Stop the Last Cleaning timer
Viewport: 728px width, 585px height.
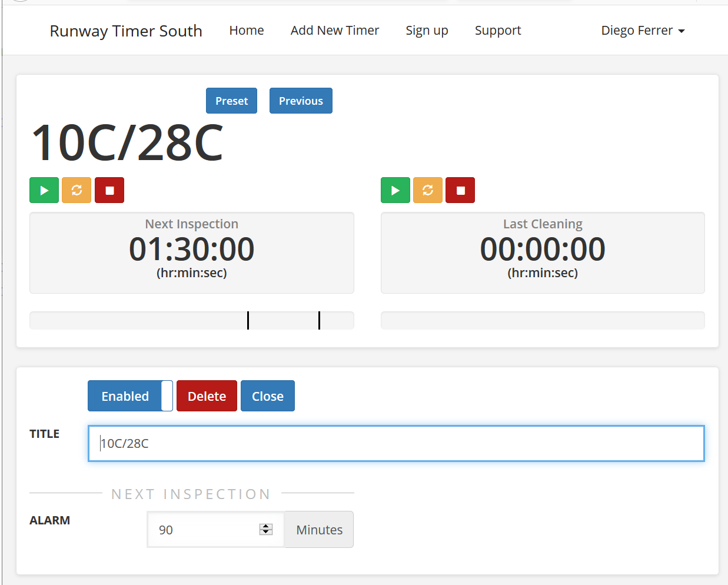(x=460, y=190)
